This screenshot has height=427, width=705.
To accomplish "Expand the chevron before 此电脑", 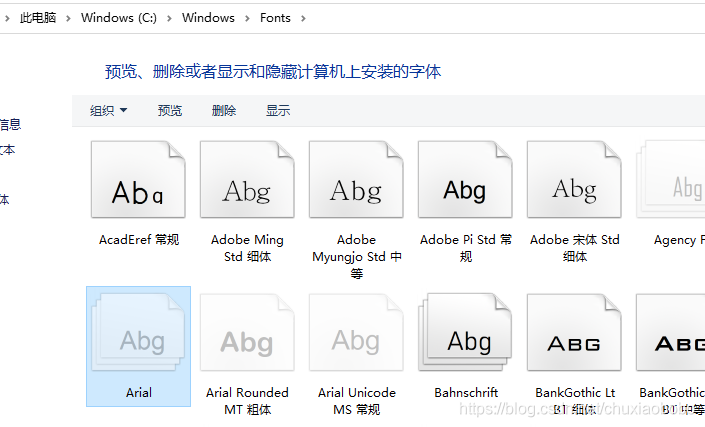I will coord(7,18).
